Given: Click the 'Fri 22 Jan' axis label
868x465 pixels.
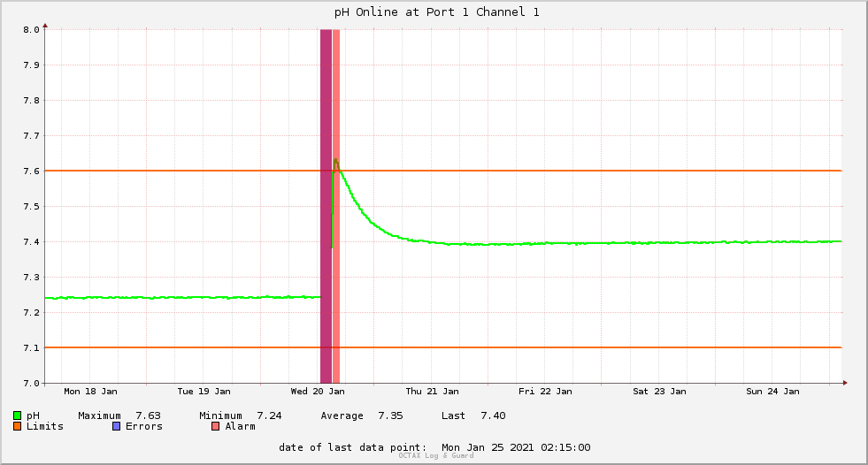Looking at the screenshot, I should click(x=545, y=392).
